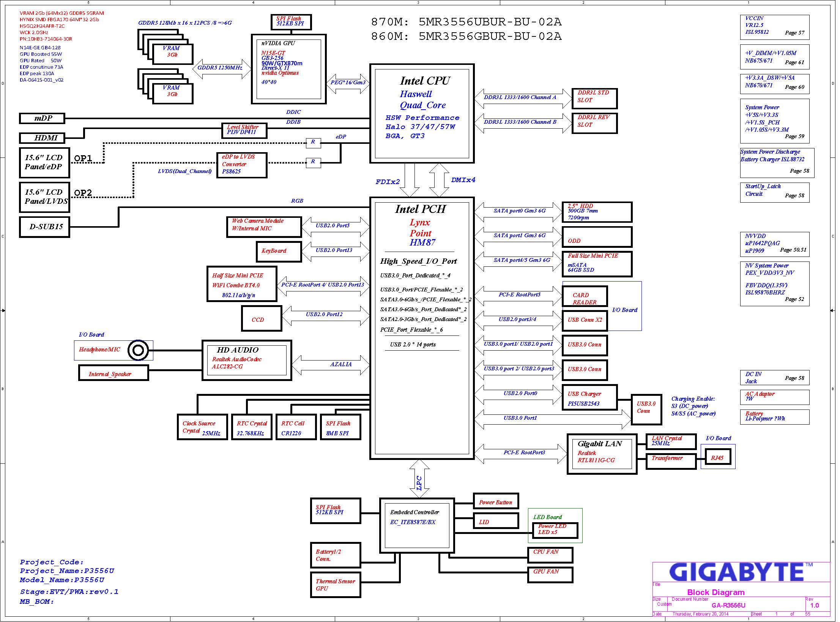The image size is (840, 622).
Task: Select the Power Button block
Action: pos(496,501)
